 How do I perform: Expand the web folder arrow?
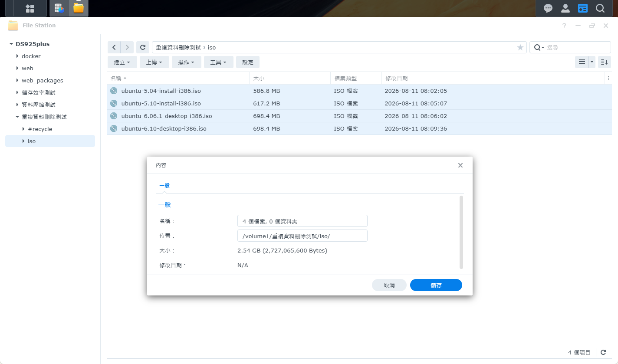pos(17,68)
